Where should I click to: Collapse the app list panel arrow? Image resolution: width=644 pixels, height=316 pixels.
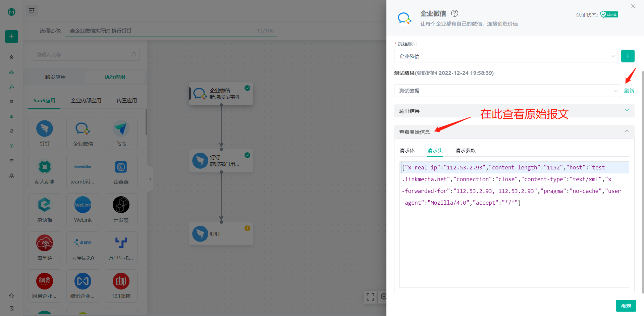point(150,179)
